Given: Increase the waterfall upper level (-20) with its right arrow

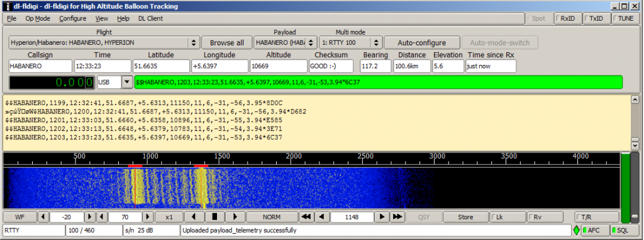Looking at the screenshot, I should point(90,217).
